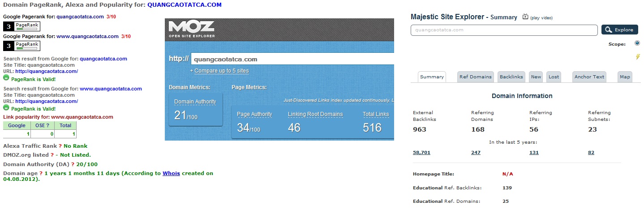Screen dimensions: 644x214
Task: Click the Google column header
Action: point(17,126)
